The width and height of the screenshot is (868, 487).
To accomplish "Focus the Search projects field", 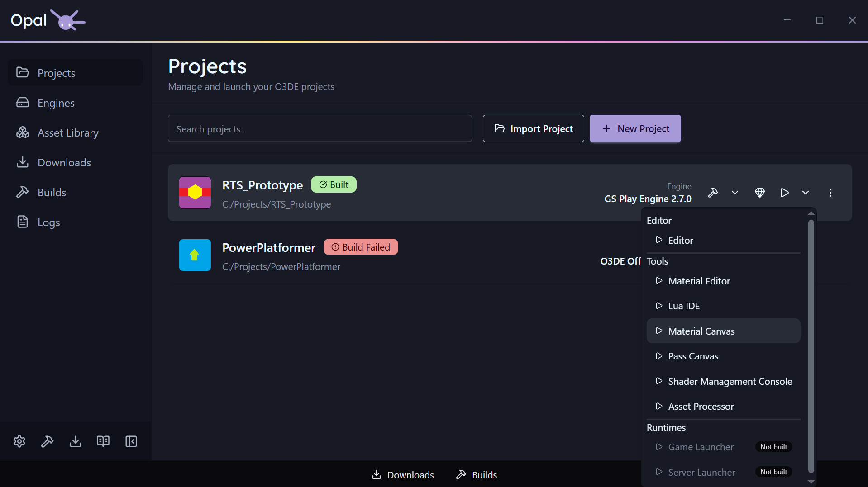I will point(320,128).
